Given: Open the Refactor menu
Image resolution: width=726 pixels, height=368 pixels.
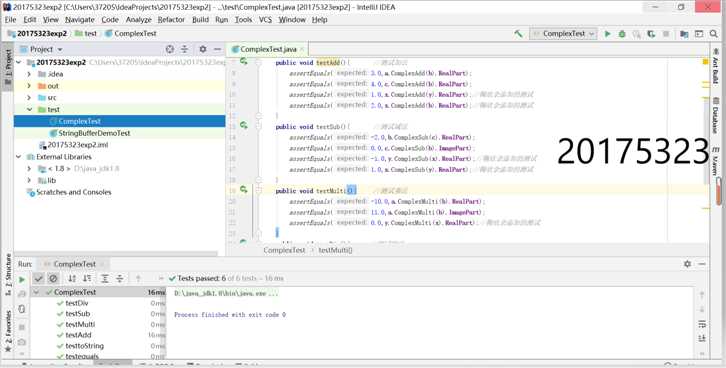Looking at the screenshot, I should 171,19.
